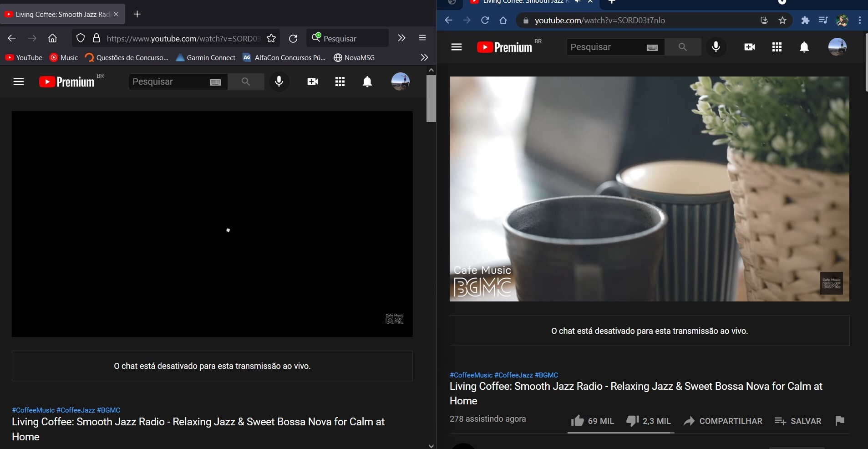This screenshot has height=449, width=868.
Task: Reload the page in Firefox
Action: point(293,38)
